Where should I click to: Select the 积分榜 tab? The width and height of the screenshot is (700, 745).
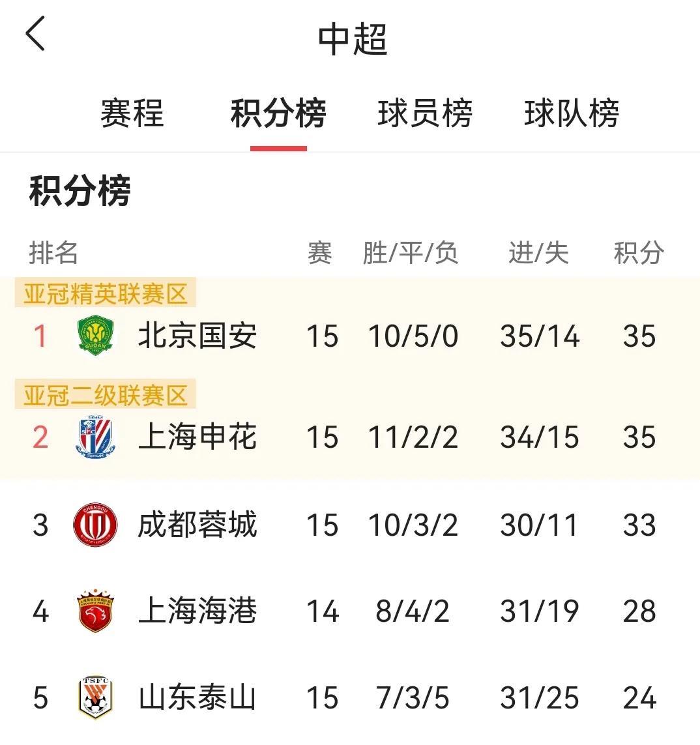click(278, 113)
